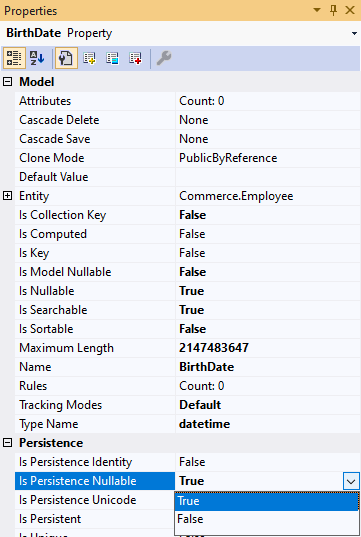Click the Attributes Count: 0 value
361x537 pixels.
(x=267, y=101)
